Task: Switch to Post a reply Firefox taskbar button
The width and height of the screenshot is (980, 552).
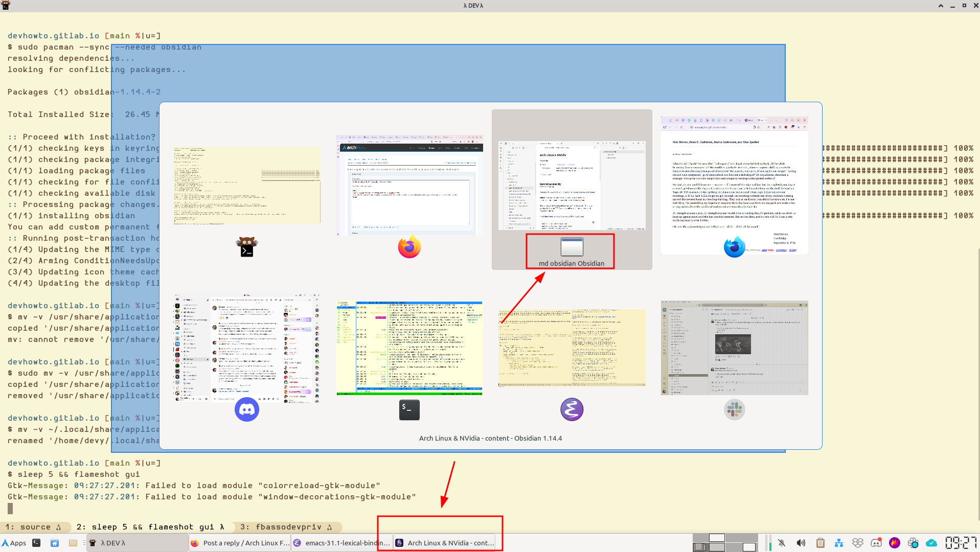Action: (239, 543)
